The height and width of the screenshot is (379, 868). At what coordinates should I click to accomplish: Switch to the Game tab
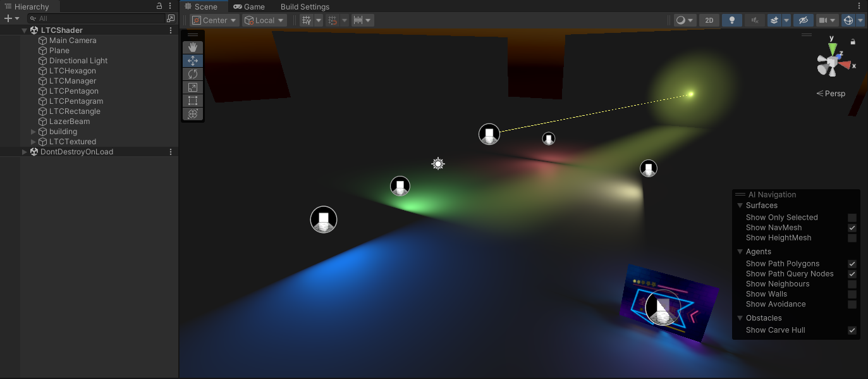(x=249, y=6)
